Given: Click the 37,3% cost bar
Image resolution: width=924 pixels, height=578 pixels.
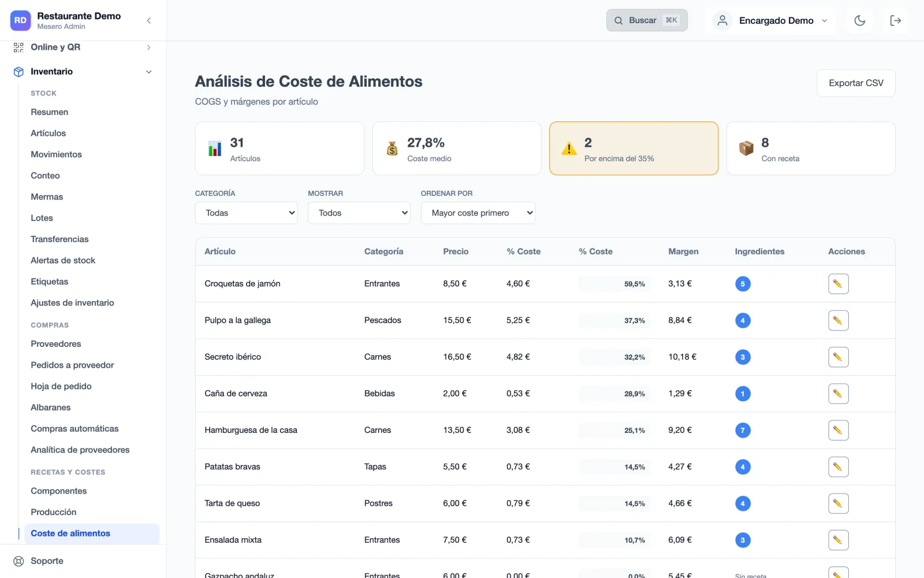Looking at the screenshot, I should tap(614, 320).
